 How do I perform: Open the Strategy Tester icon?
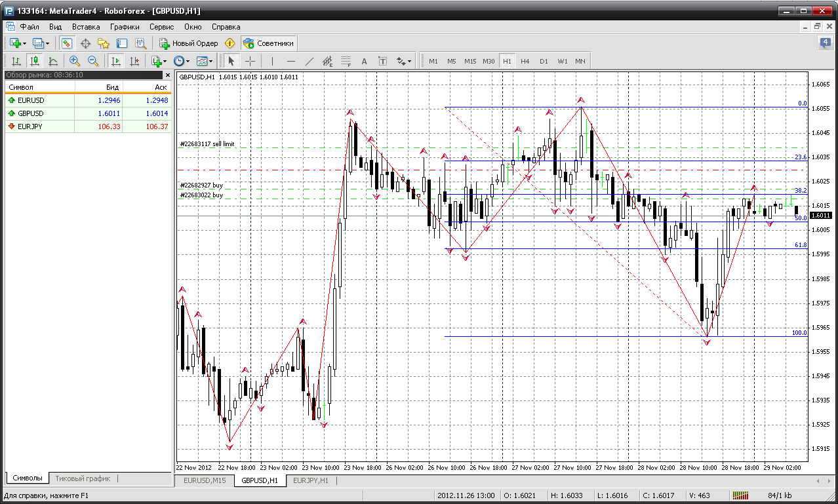tap(140, 43)
